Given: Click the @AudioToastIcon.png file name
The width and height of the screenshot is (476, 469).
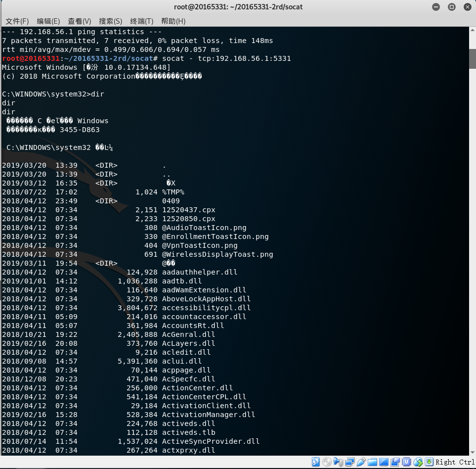Looking at the screenshot, I should 204,228.
